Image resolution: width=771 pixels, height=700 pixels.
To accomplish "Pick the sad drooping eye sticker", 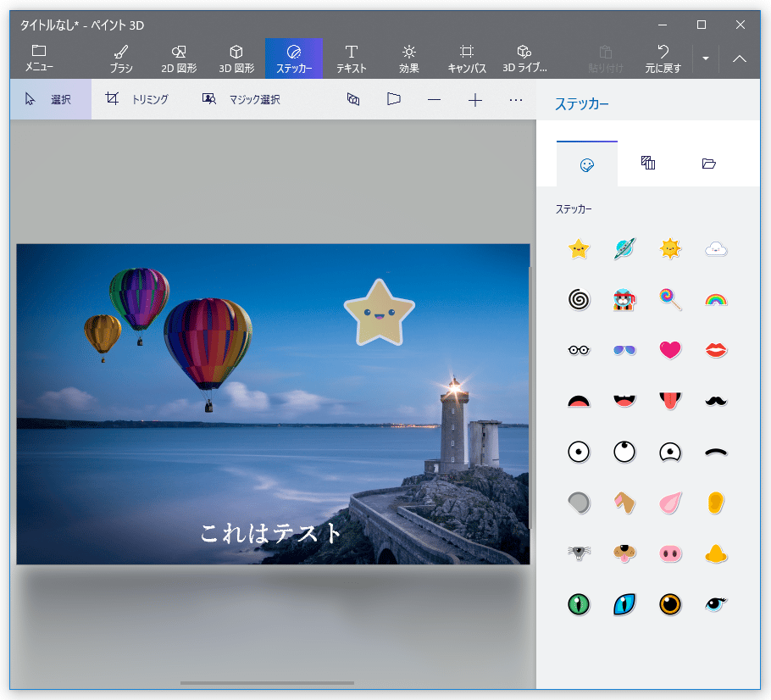I will (670, 452).
